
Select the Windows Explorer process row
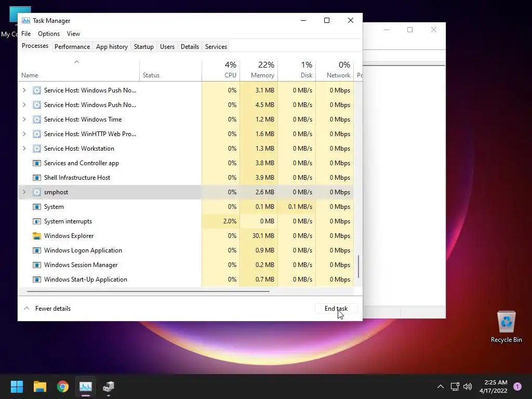185,236
